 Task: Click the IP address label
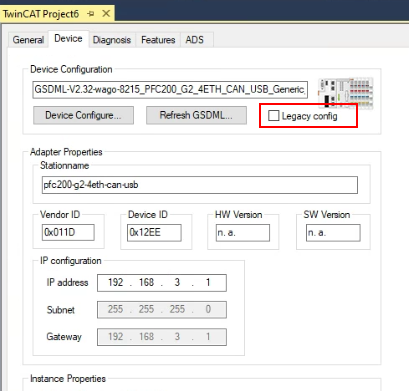tap(67, 283)
